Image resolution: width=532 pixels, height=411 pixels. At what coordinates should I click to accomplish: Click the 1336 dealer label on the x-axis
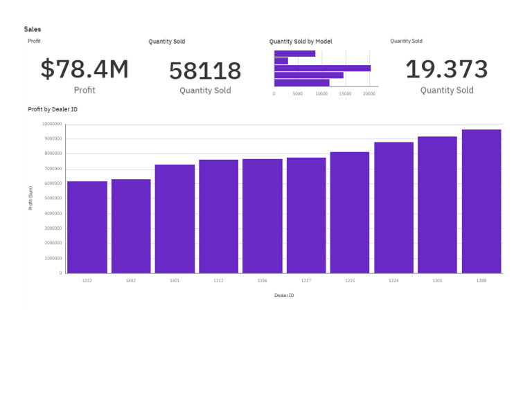pyautogui.click(x=263, y=280)
